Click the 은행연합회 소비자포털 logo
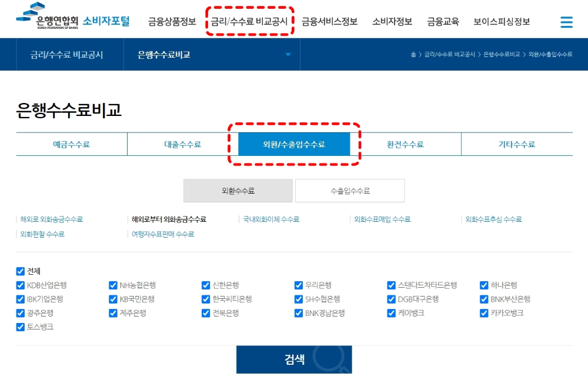The height and width of the screenshot is (383, 588). click(73, 16)
